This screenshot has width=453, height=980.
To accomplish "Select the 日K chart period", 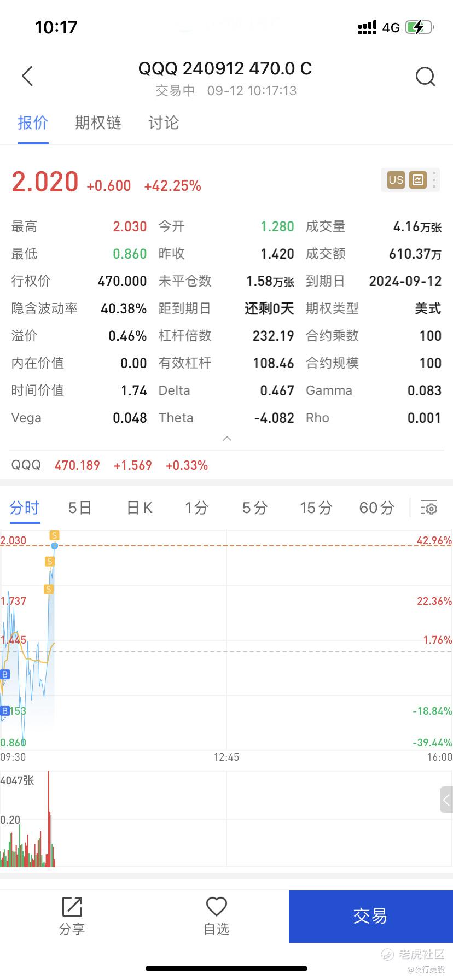I will pos(140,508).
